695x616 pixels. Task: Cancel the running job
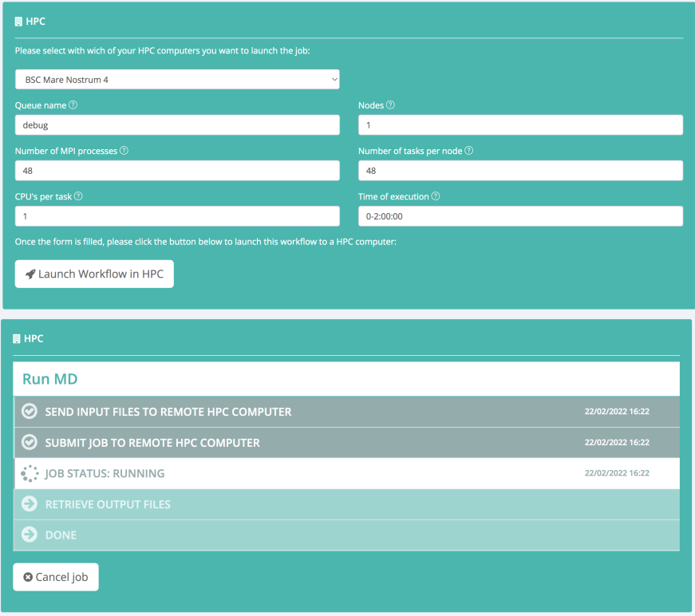tap(56, 577)
